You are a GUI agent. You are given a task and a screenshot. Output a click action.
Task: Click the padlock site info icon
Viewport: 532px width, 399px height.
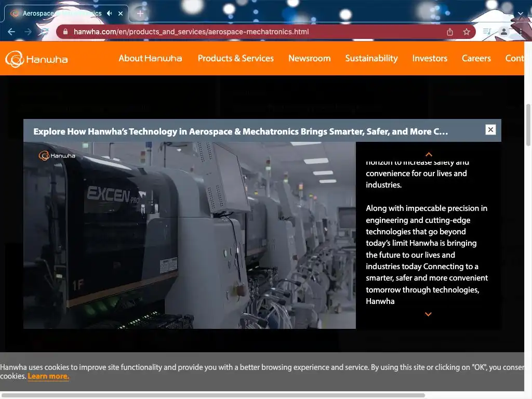tap(65, 32)
